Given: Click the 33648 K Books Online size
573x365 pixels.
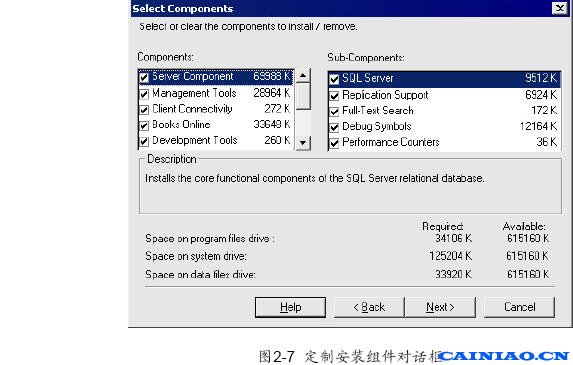Looking at the screenshot, I should 272,125.
